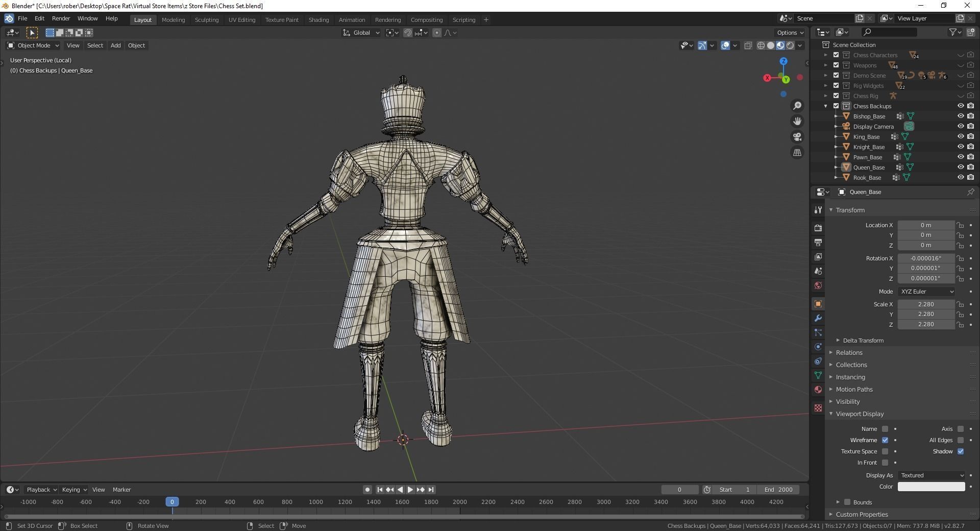Open the timeline Keying popover
This screenshot has width=980, height=531.
(74, 490)
